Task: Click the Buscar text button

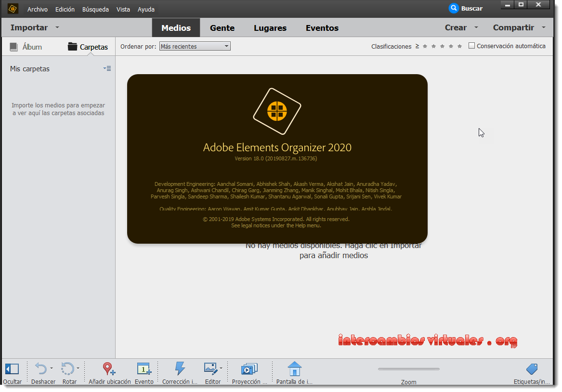Action: [471, 9]
